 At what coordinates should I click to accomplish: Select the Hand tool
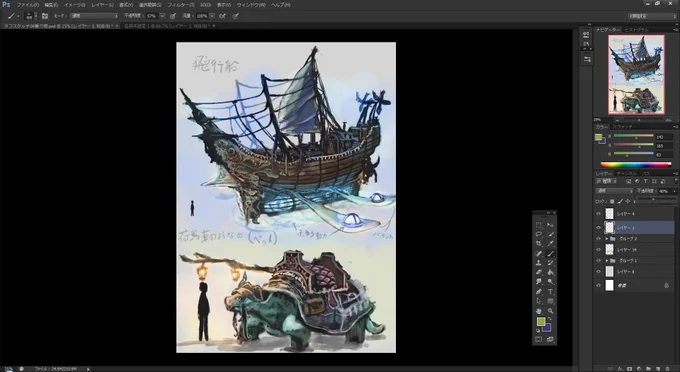[539, 311]
